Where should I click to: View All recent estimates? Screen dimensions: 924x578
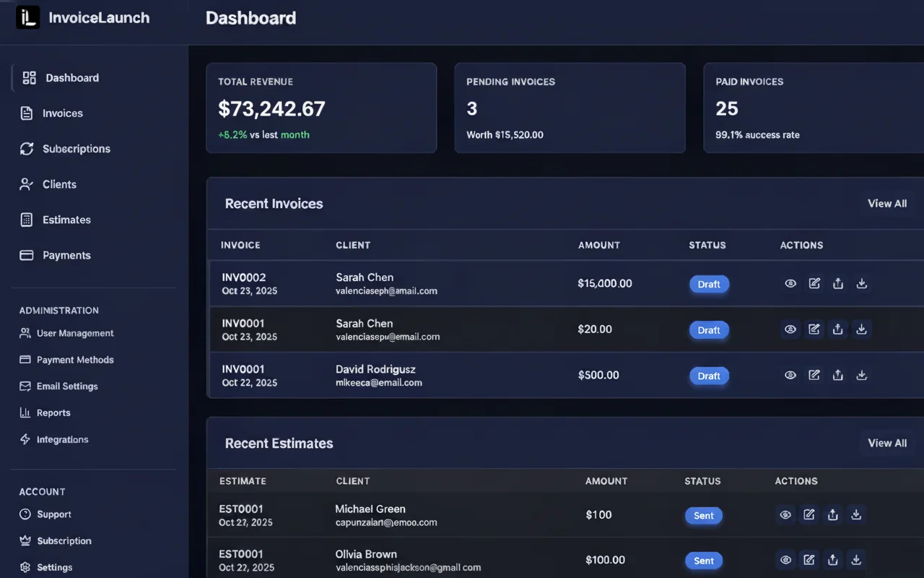coord(888,443)
